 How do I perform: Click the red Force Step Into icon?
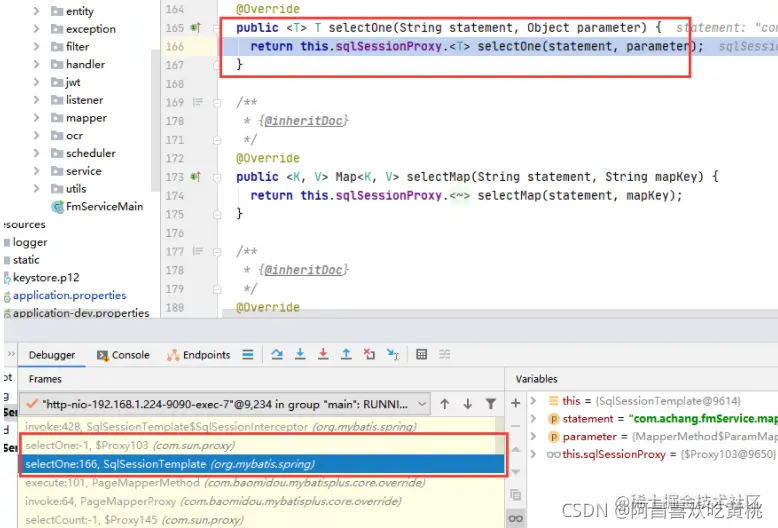coord(323,354)
